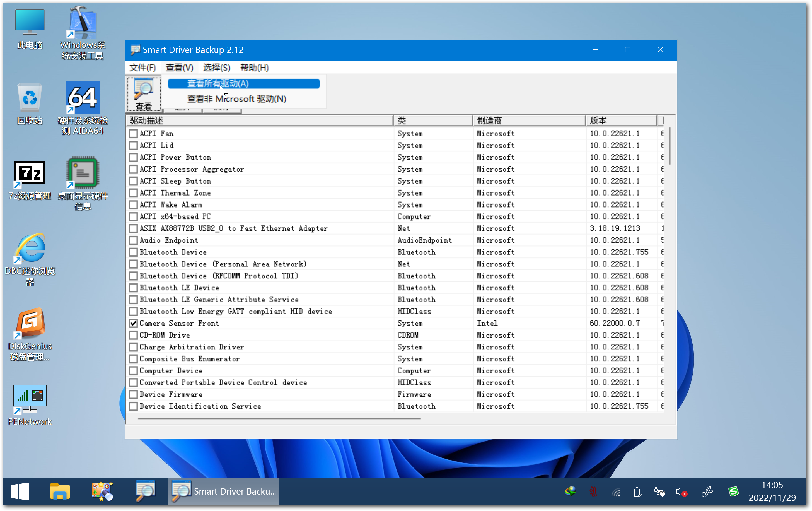Choose 查看所有驱动(A) from the dropdown
The image size is (812, 511).
(243, 84)
